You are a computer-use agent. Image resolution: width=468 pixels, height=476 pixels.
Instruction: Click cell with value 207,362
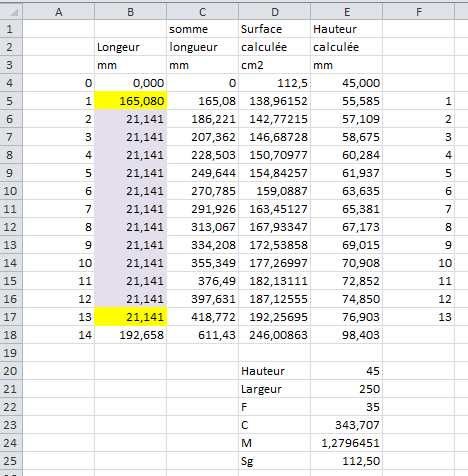pyautogui.click(x=202, y=137)
